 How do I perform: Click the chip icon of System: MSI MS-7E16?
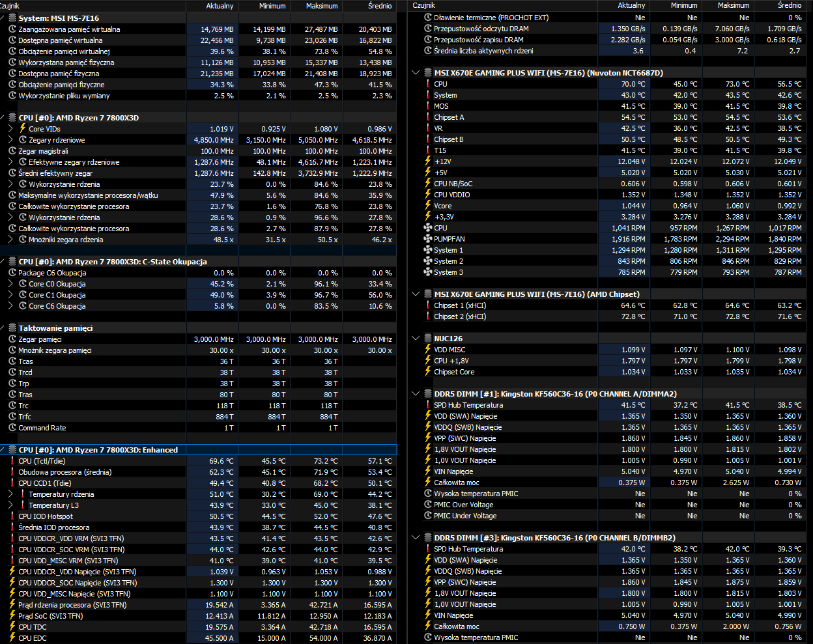(12, 18)
